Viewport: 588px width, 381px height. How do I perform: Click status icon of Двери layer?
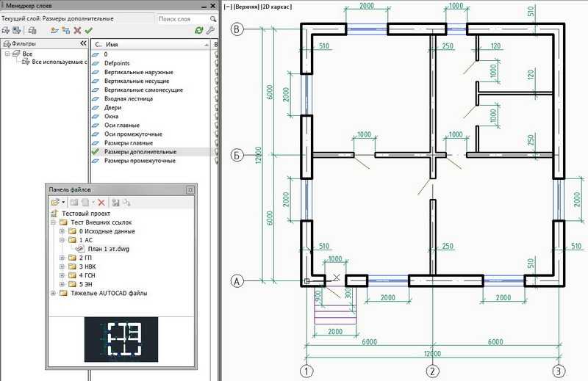[96, 107]
